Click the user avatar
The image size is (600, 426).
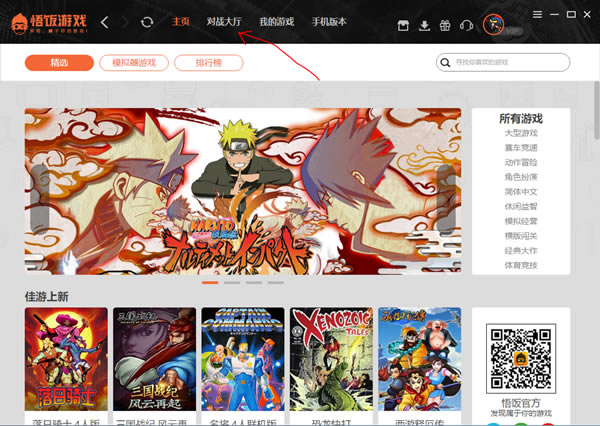(x=493, y=24)
